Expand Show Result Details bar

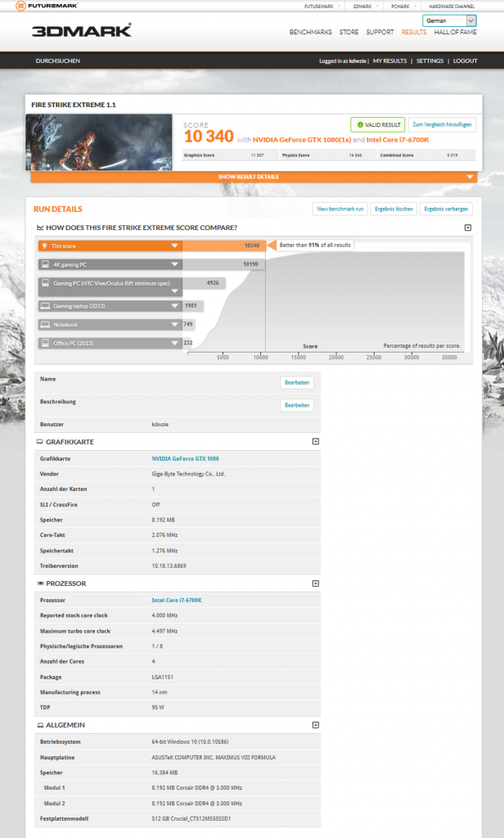254,177
